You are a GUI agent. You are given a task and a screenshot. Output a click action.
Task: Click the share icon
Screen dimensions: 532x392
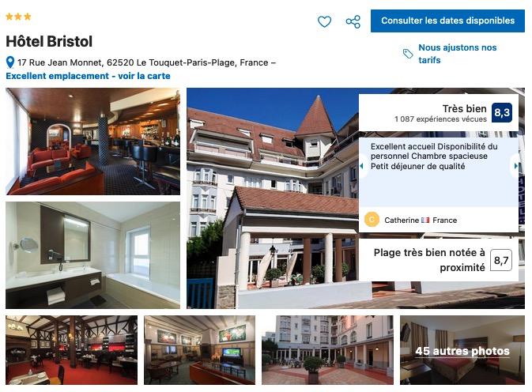coord(353,21)
